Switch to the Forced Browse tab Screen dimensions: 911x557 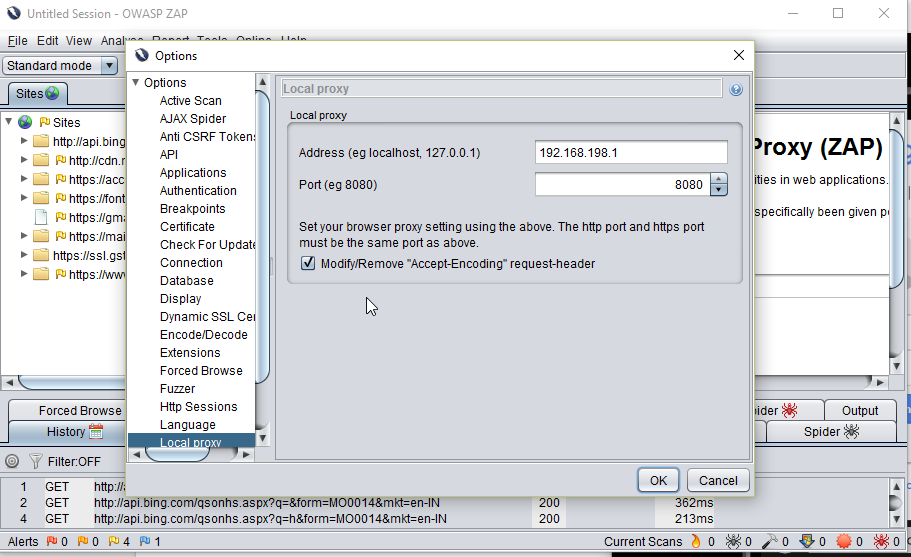point(67,410)
